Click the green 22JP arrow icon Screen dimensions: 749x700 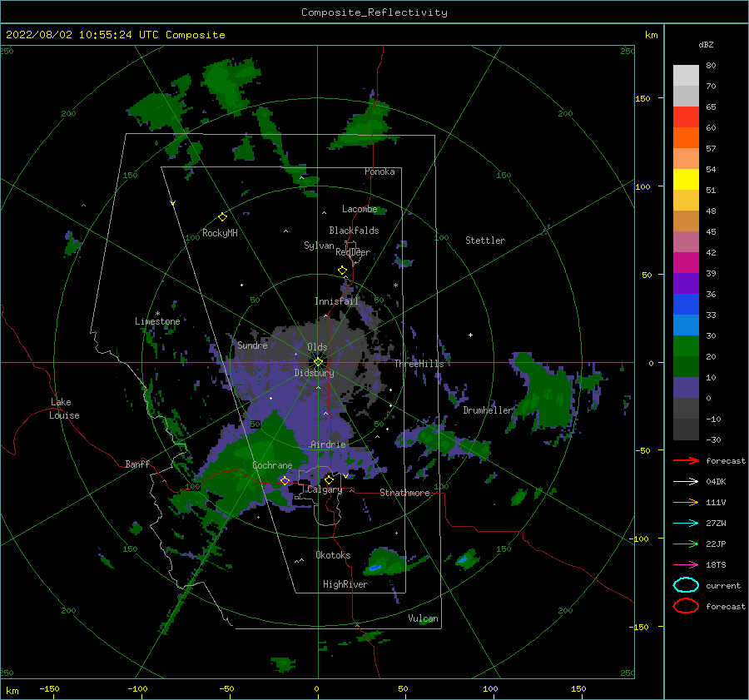[686, 544]
